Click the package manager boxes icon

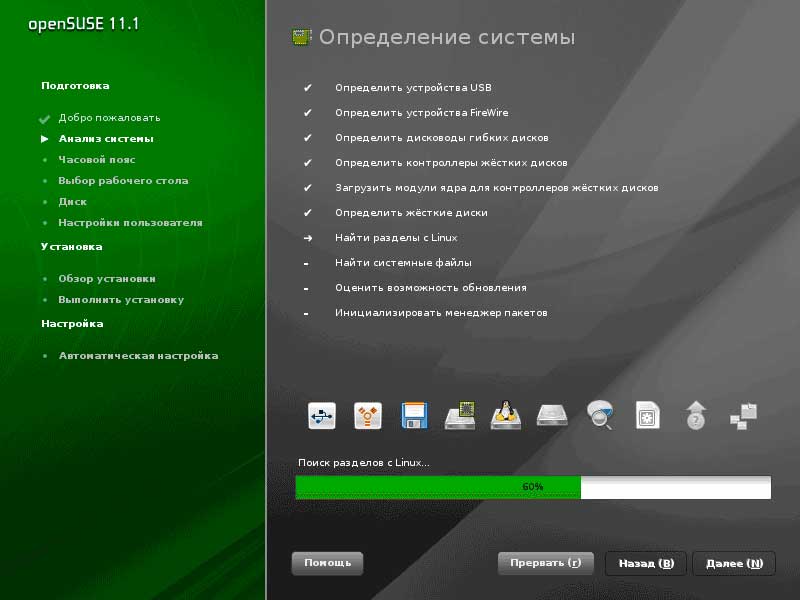[743, 416]
